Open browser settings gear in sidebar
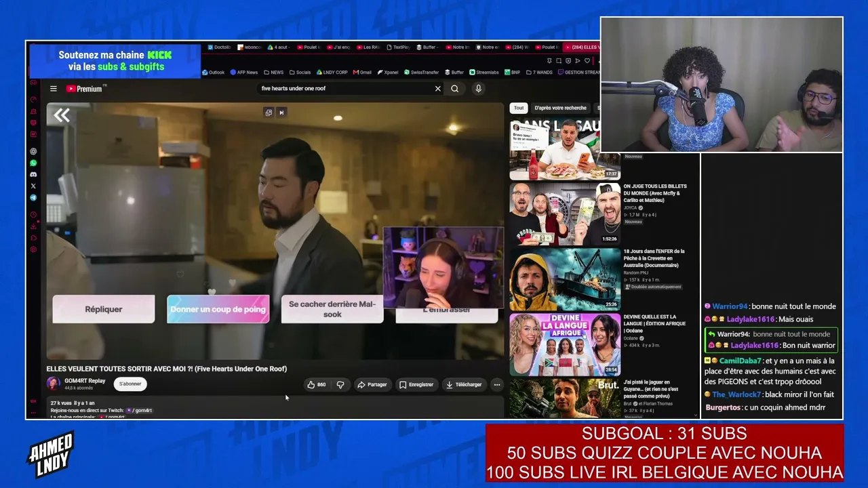Viewport: 868px width, 488px height. (33, 249)
